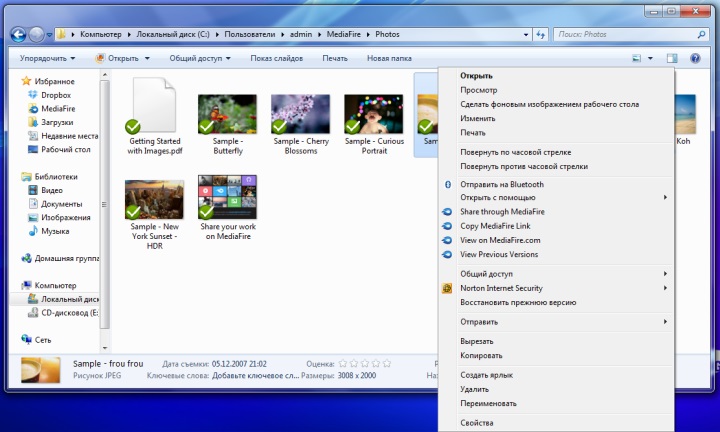The width and height of the screenshot is (720, 432).
Task: Choose Копировать from context menu
Action: (475, 355)
